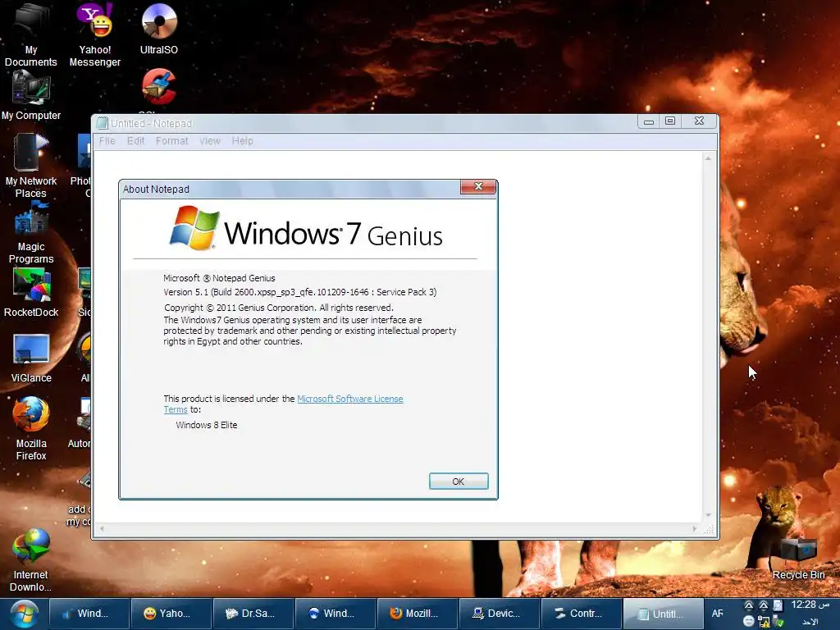Open the My Documents desktop icon
Image resolution: width=840 pixels, height=630 pixels.
coord(31,34)
